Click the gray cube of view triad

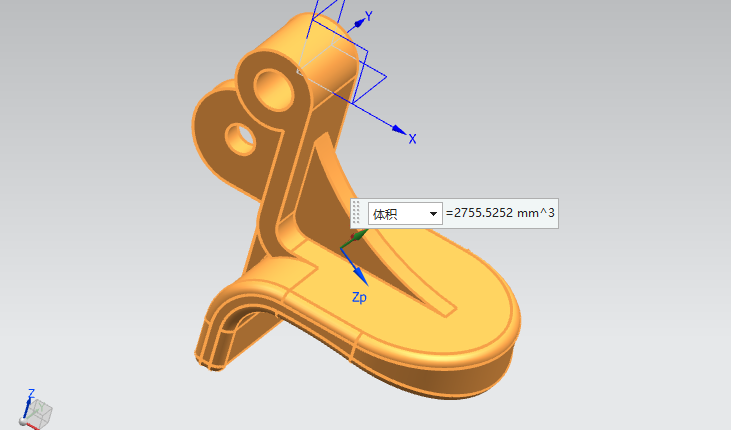coord(41,411)
